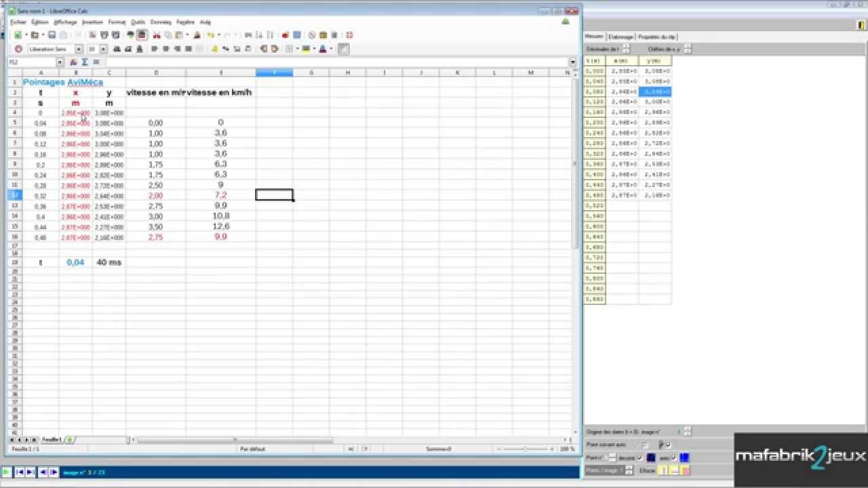868x488 pixels.
Task: Open the font size dropdown
Action: (104, 49)
